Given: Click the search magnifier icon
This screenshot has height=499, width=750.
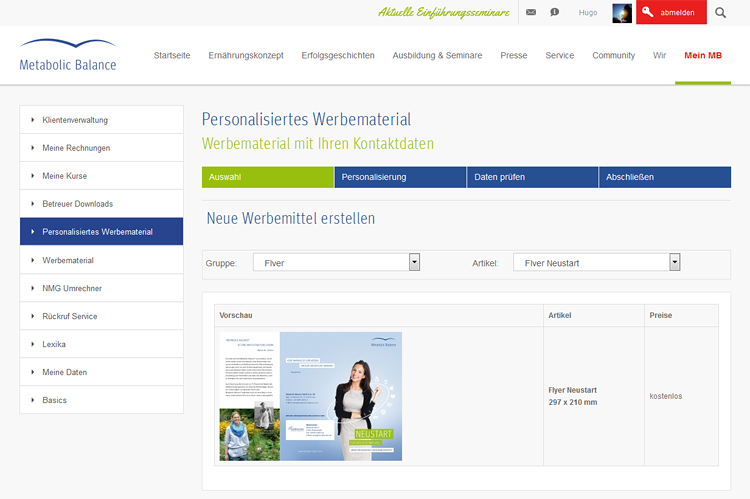Looking at the screenshot, I should point(720,13).
